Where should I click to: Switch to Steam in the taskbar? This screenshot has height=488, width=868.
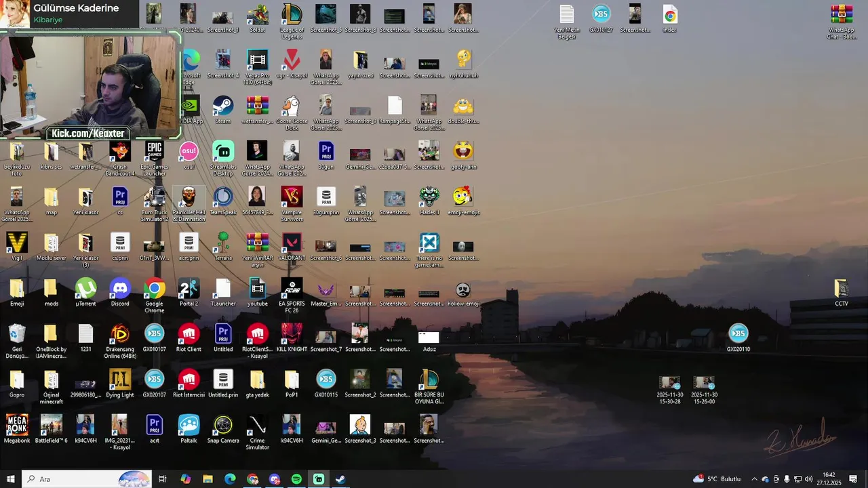(x=340, y=479)
